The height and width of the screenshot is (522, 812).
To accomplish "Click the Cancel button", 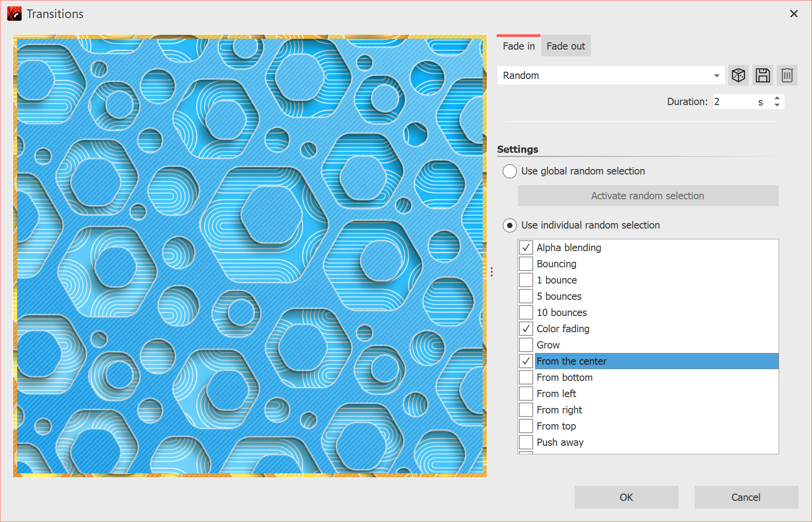I will click(x=746, y=497).
